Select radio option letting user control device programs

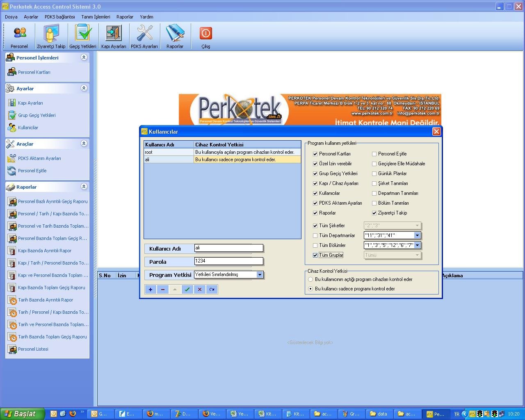[x=310, y=279]
